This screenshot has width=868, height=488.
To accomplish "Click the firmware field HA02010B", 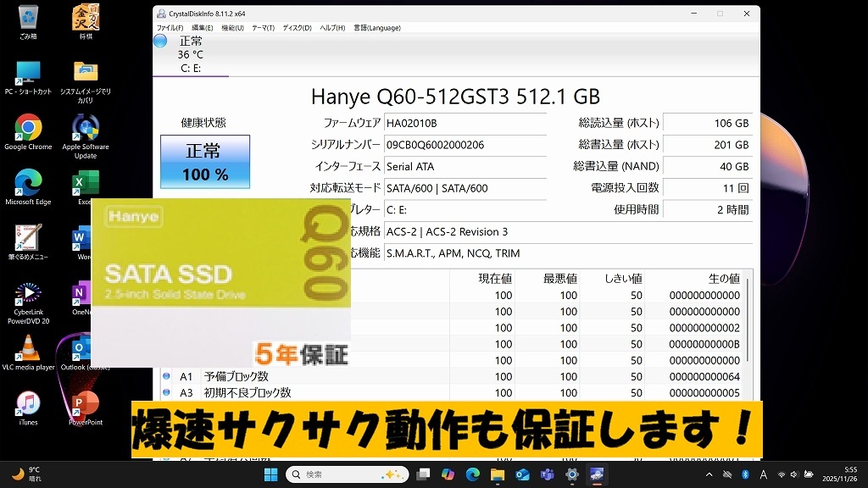I will click(x=465, y=123).
